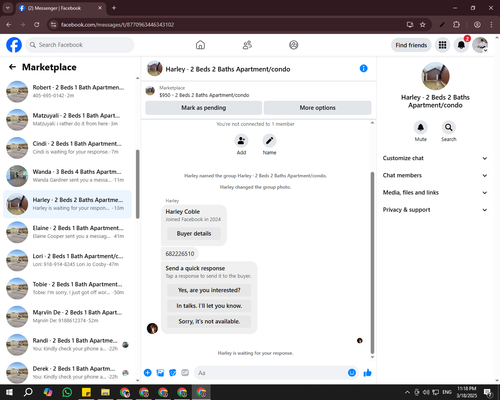500x400 pixels.
Task: Reload the page in browser
Action: [37, 25]
